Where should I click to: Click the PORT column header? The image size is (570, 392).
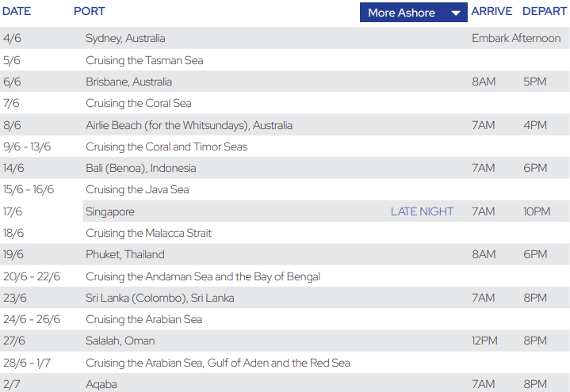90,12
